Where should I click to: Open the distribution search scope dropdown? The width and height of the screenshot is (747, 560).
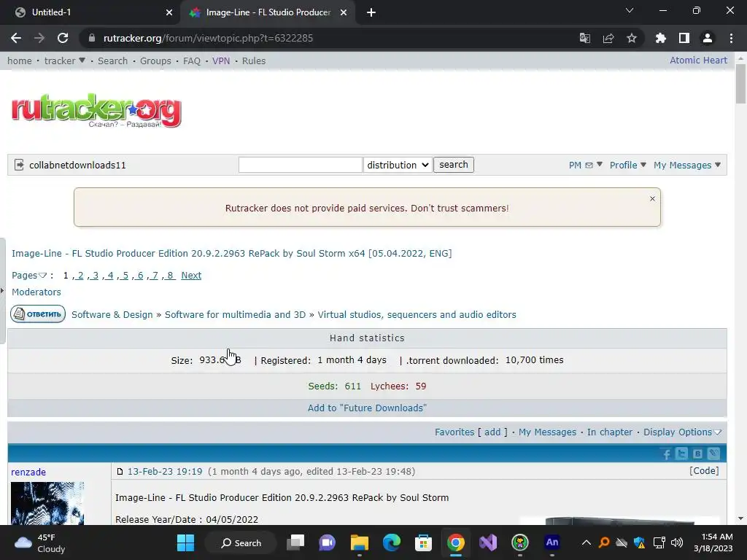click(398, 165)
